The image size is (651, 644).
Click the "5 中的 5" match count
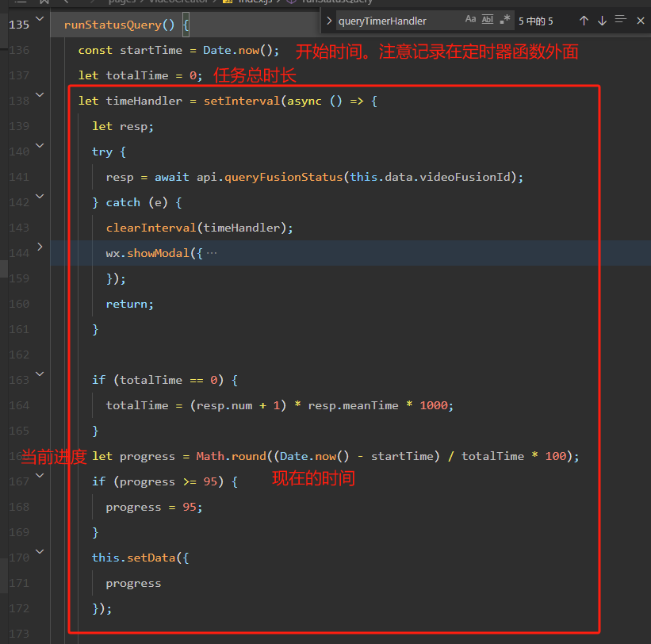535,21
